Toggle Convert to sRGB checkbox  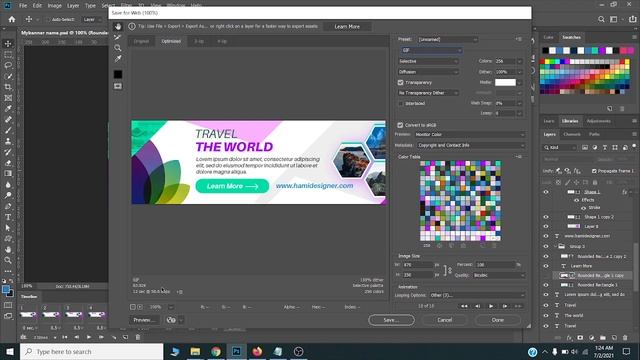coord(400,125)
